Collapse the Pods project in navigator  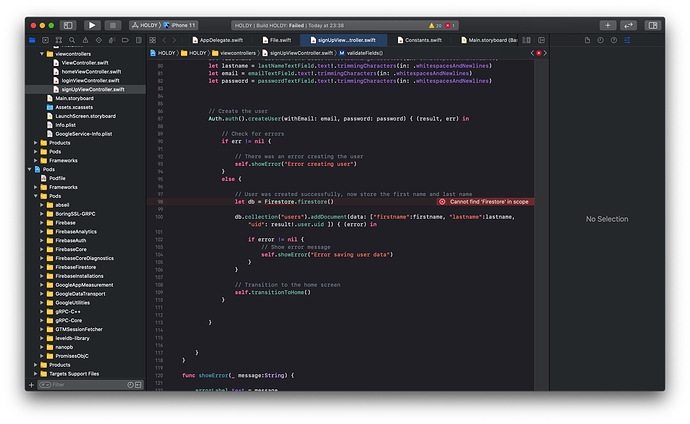click(30, 169)
